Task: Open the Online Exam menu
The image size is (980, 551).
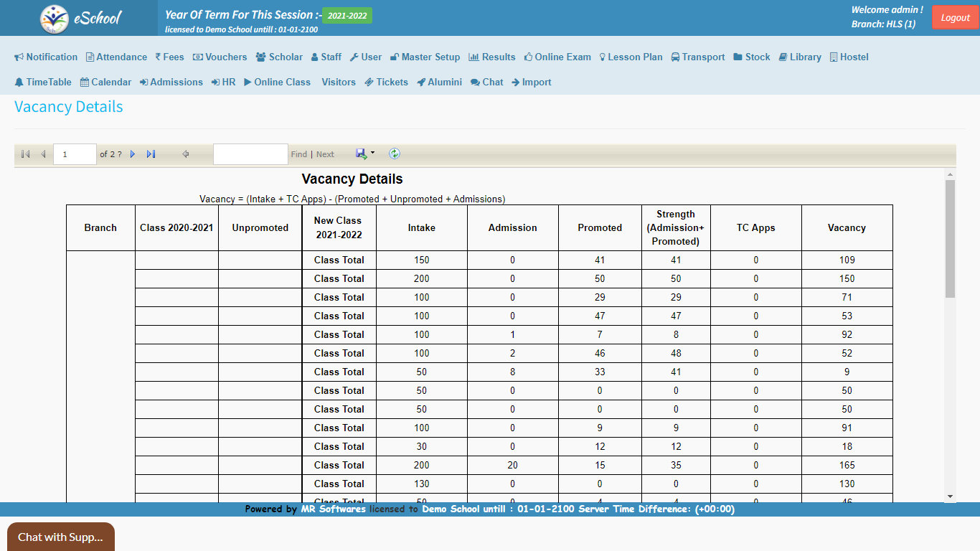Action: [x=557, y=57]
